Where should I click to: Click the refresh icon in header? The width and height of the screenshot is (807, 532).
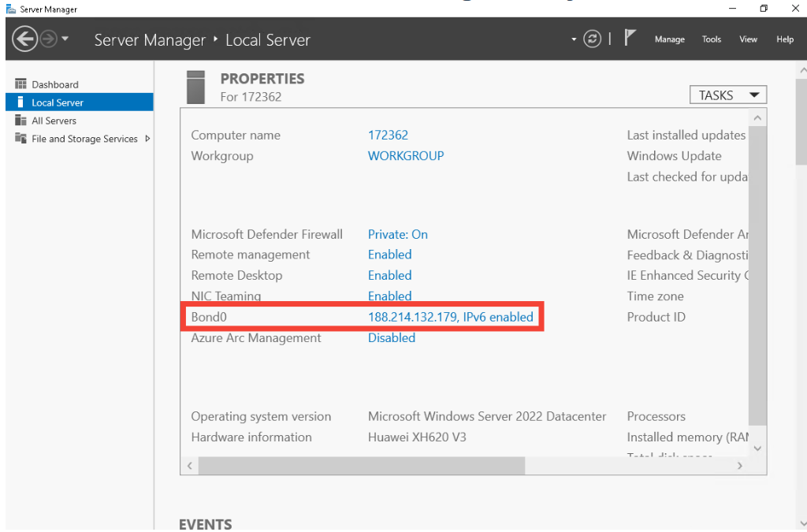click(593, 39)
